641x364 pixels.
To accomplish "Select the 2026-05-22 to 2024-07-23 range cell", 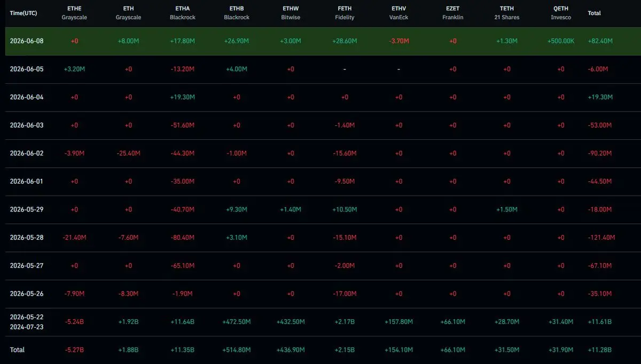I will pyautogui.click(x=27, y=322).
